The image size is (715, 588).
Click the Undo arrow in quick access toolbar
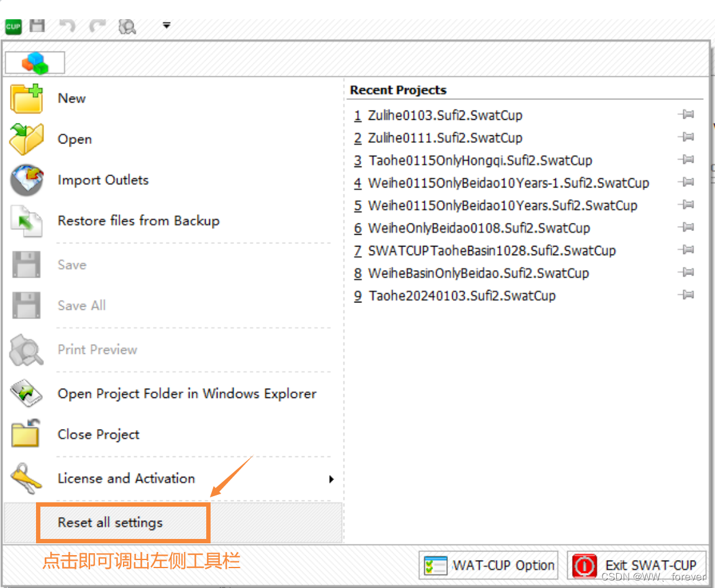(68, 25)
